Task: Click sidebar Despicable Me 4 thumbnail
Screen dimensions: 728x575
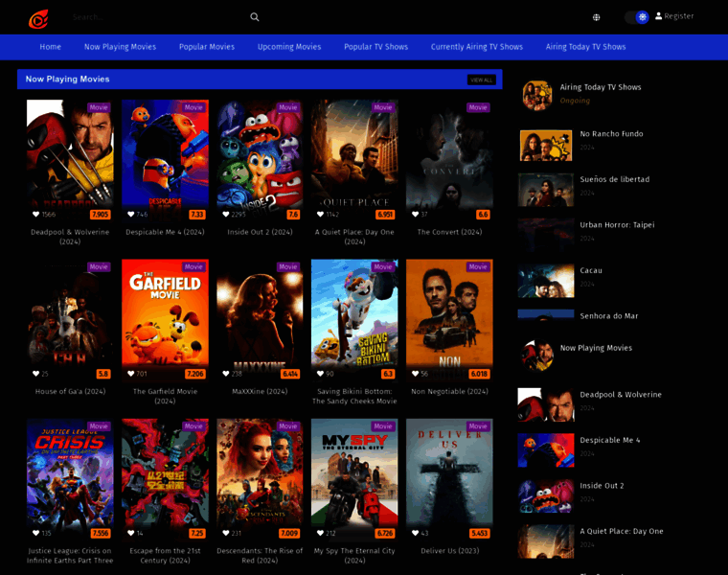Action: pos(546,450)
